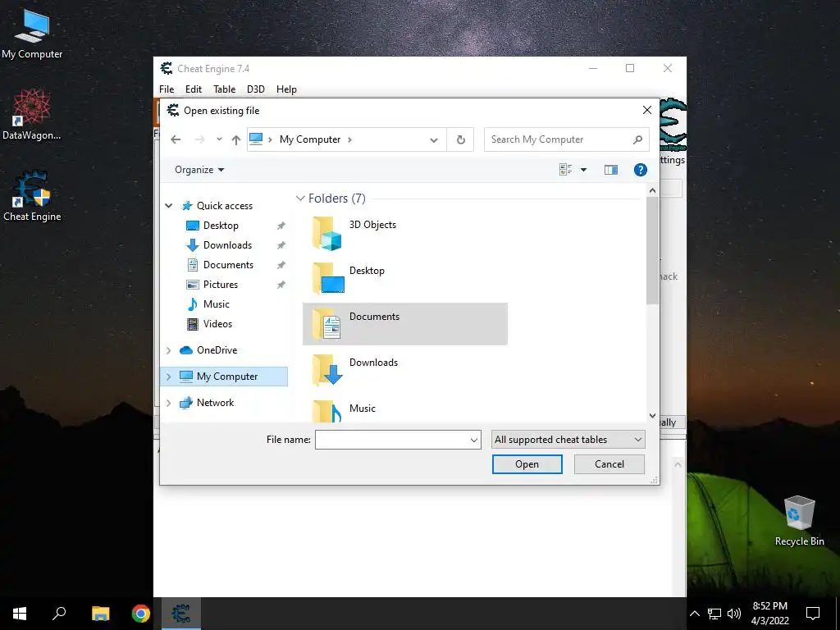Click the Windows Start button
The width and height of the screenshot is (840, 630).
pos(20,614)
